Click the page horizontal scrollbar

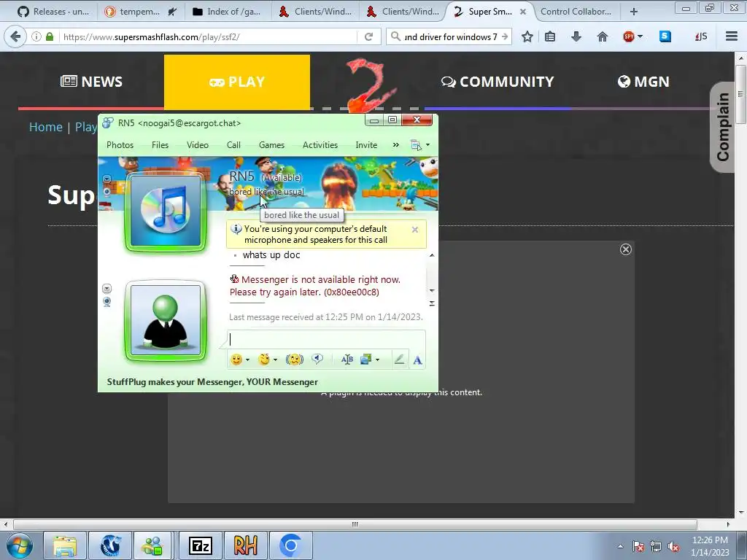[x=355, y=524]
